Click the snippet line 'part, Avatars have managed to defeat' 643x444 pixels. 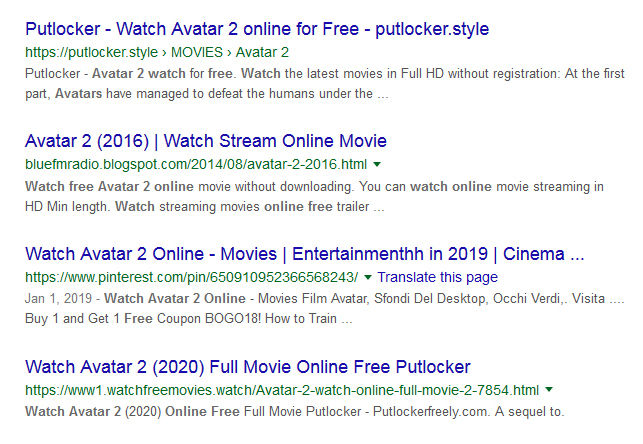point(207,94)
